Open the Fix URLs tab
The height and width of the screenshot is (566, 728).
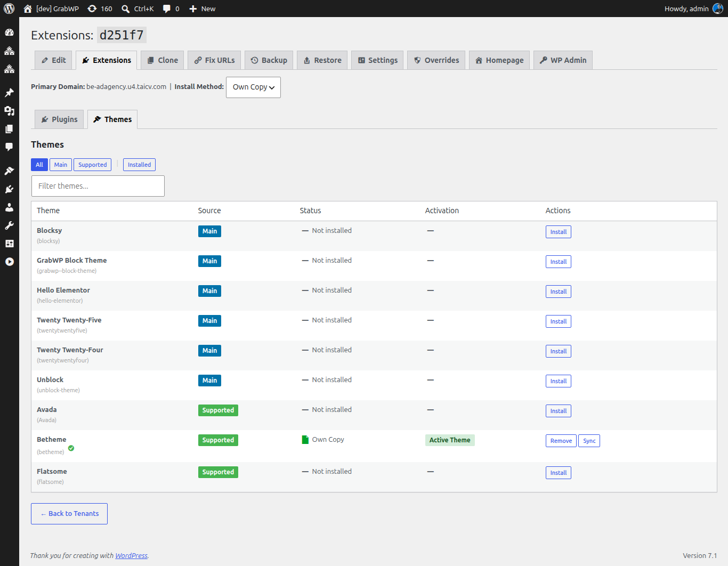coord(215,60)
